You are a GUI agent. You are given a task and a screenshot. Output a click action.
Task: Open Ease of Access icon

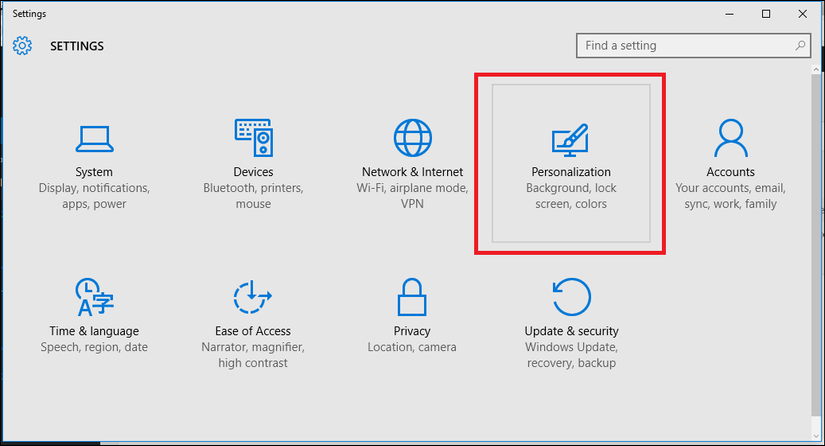253,296
